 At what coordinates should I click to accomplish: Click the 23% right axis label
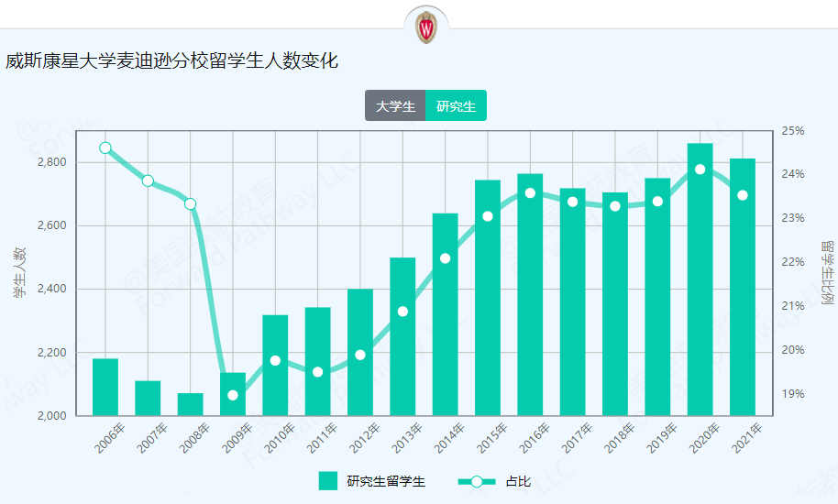(792, 218)
